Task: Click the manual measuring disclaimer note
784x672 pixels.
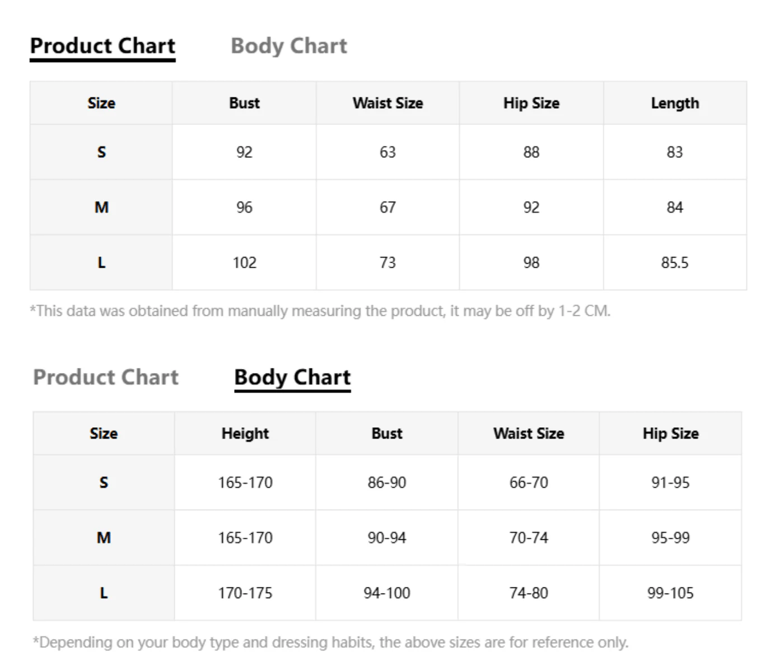Action: click(320, 311)
